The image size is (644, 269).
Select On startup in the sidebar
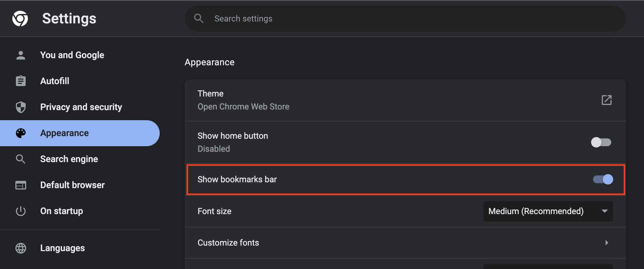pyautogui.click(x=61, y=211)
